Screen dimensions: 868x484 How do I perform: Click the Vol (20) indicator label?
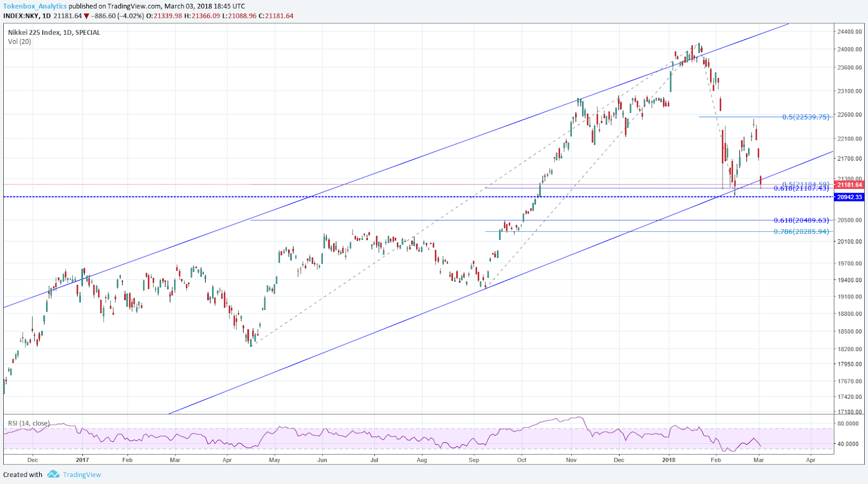coord(20,42)
